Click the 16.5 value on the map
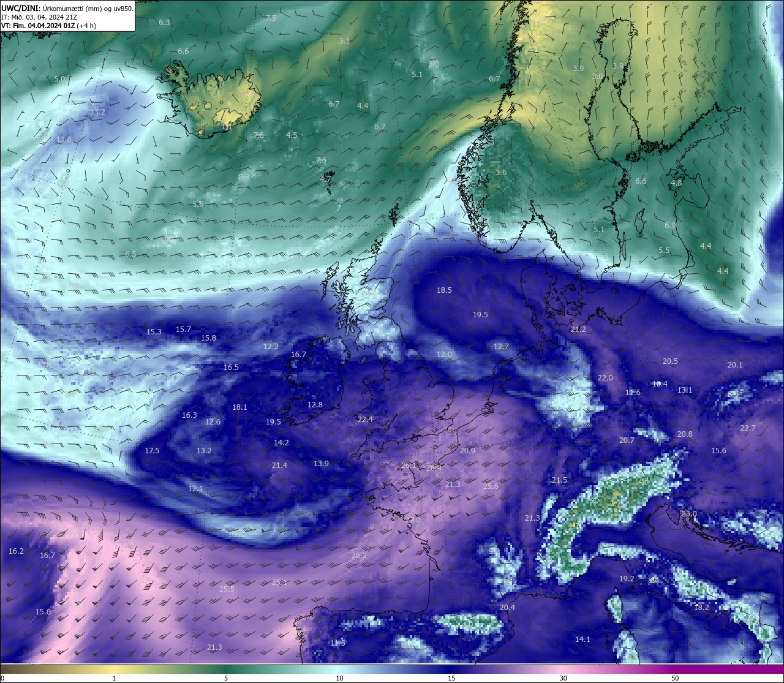 tap(231, 368)
